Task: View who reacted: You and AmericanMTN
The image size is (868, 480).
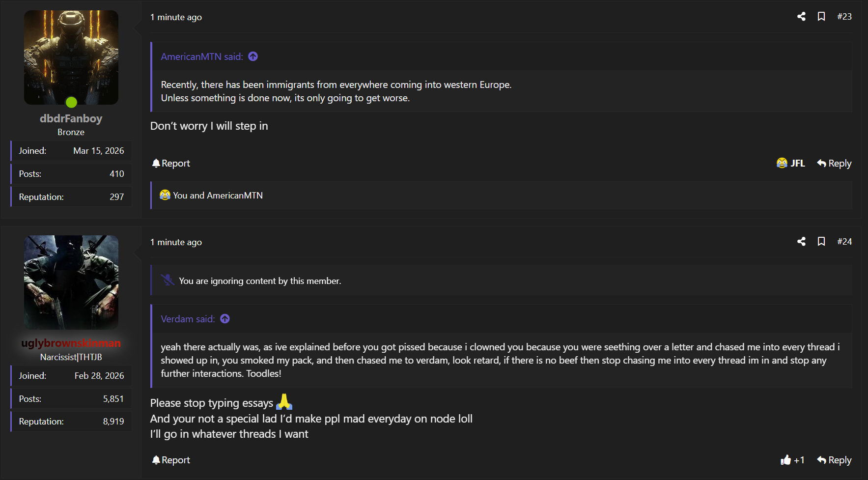Action: 218,196
